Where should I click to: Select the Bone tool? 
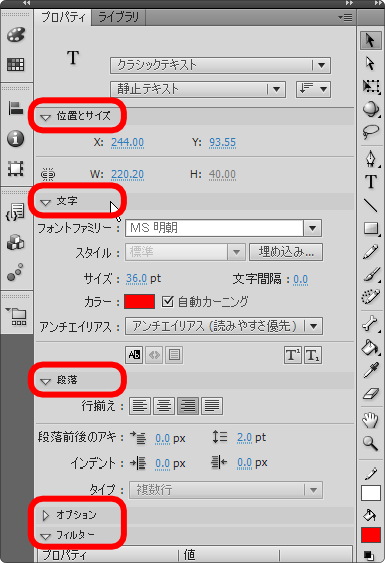click(371, 324)
